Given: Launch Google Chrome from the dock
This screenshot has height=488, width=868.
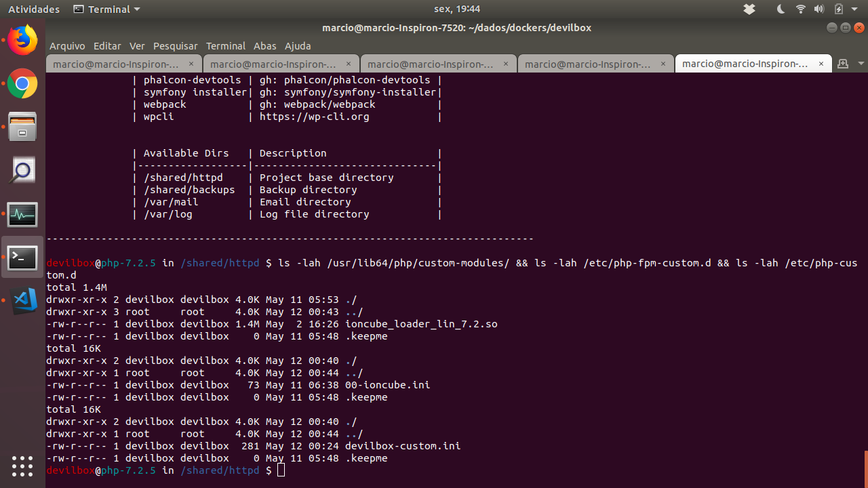Looking at the screenshot, I should click(22, 83).
